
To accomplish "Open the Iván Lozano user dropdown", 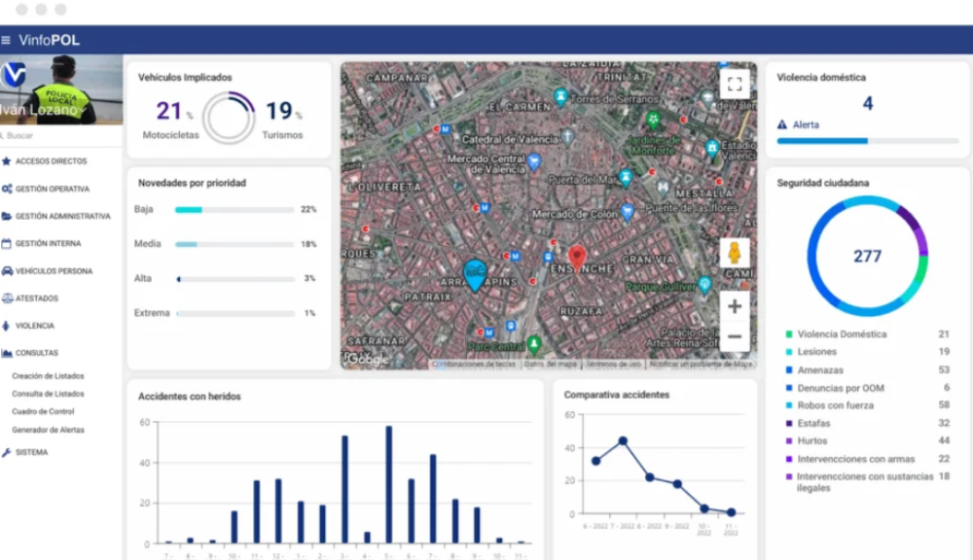I will [42, 110].
